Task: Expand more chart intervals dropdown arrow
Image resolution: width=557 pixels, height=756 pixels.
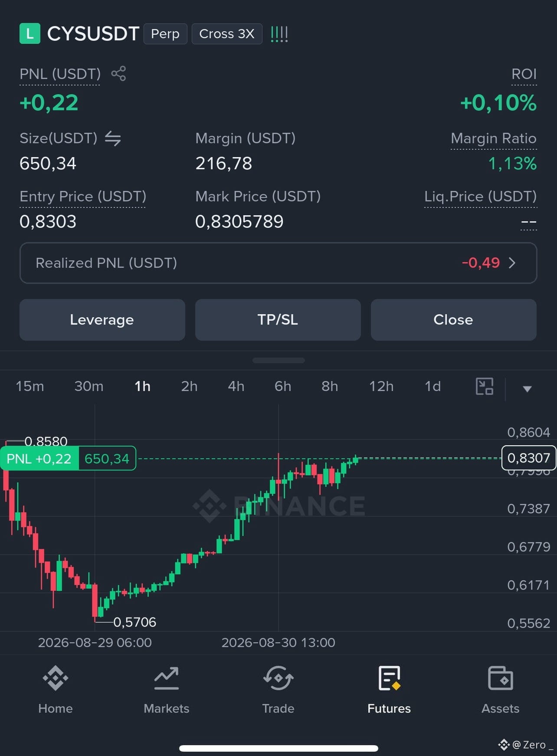Action: point(527,389)
